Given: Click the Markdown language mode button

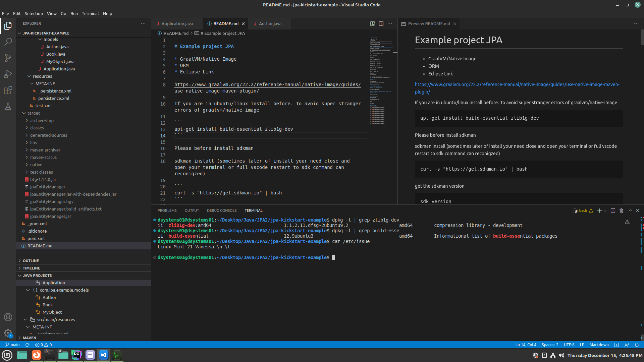Looking at the screenshot, I should click(x=599, y=345).
